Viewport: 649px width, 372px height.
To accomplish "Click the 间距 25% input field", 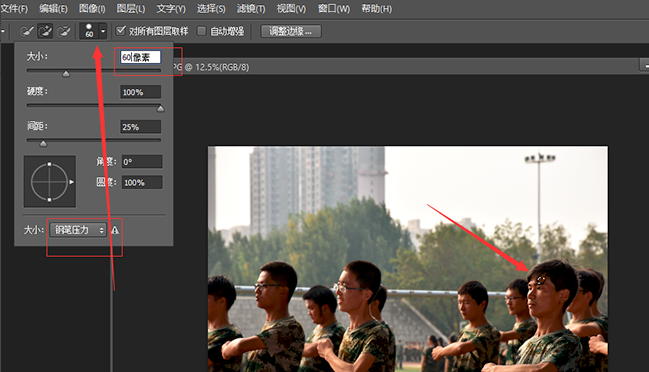I will 140,127.
